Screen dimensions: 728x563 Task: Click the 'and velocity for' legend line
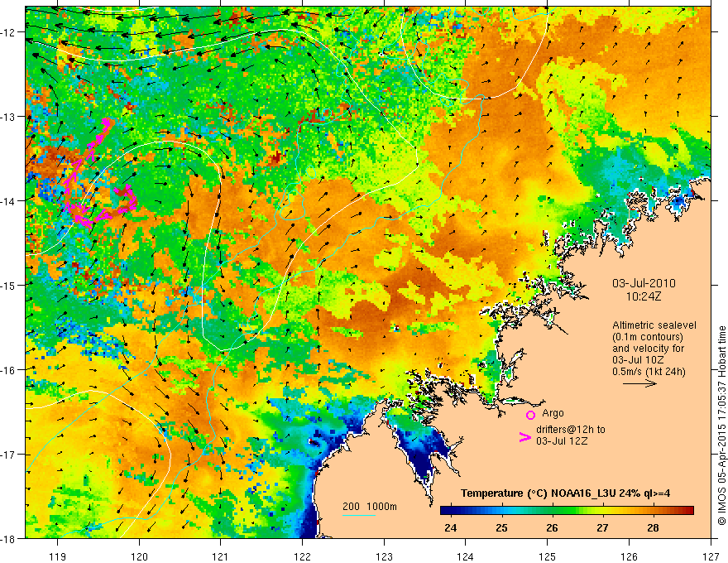pos(648,349)
